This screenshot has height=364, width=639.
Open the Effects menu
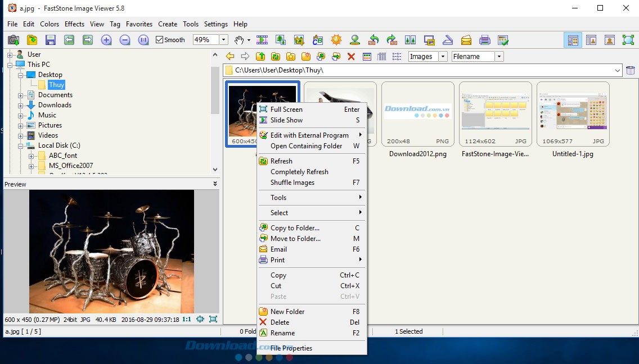[74, 24]
